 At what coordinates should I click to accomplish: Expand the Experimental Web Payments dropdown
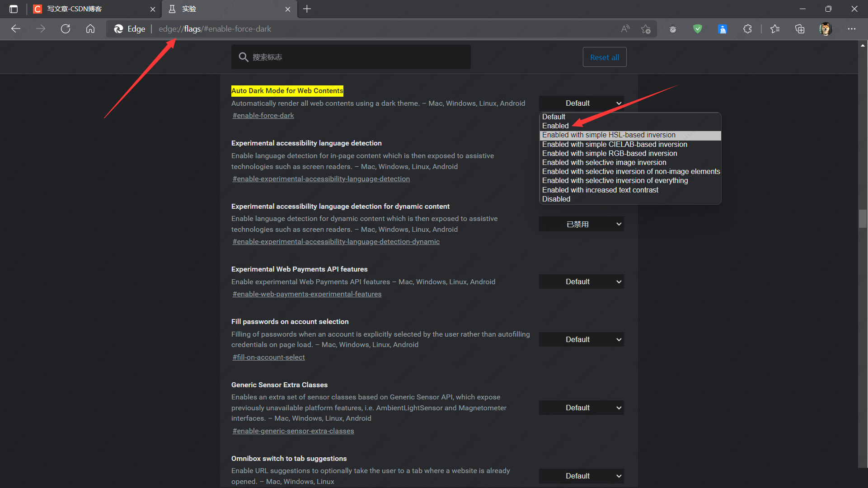581,282
